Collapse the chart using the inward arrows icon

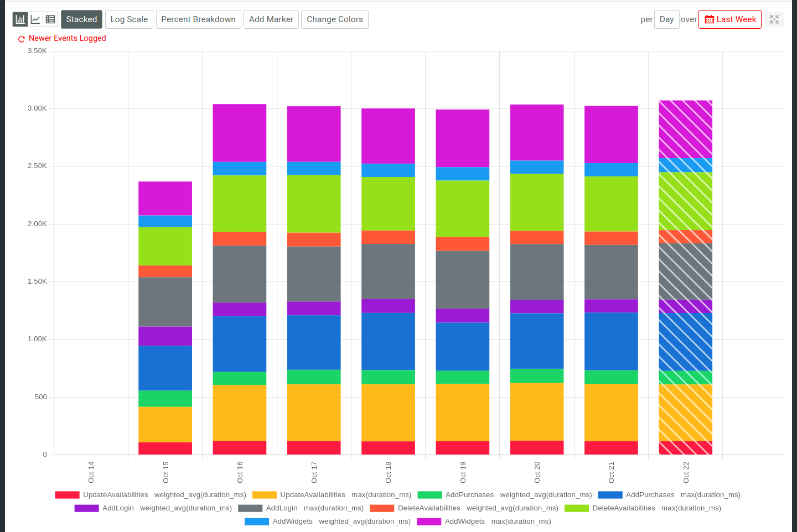point(774,19)
